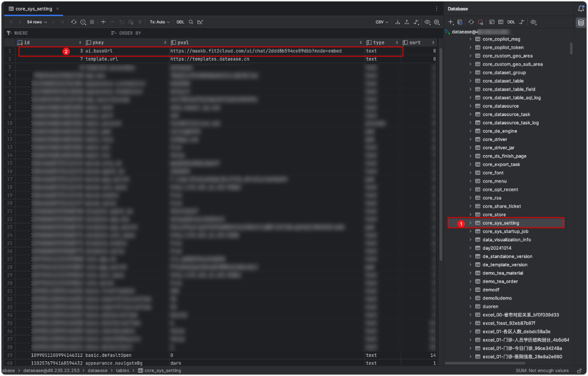Click DDL in the data editor toolbar

[180, 22]
